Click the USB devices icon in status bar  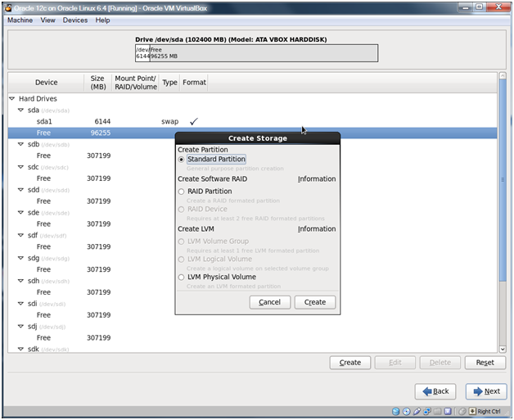[x=418, y=411]
